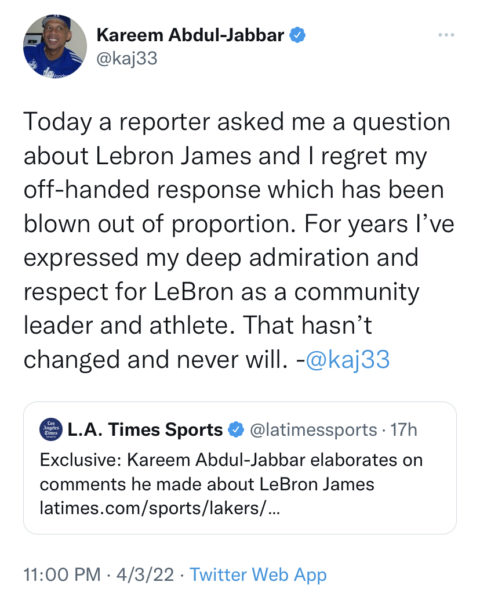Open the latimes.com/sports/lakers link

[x=160, y=508]
